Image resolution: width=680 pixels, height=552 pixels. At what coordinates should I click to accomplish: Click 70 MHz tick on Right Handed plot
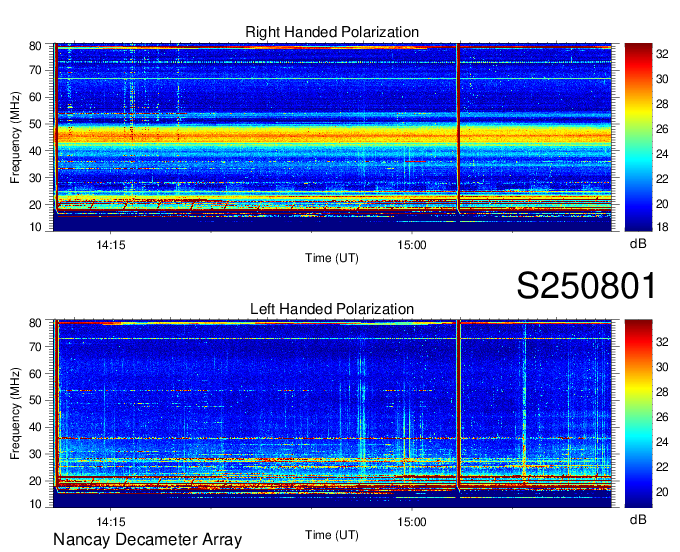(x=35, y=70)
